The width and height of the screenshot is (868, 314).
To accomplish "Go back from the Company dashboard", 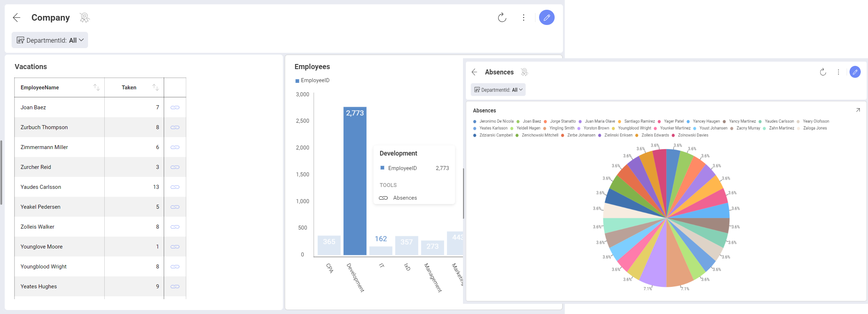I will pos(17,17).
